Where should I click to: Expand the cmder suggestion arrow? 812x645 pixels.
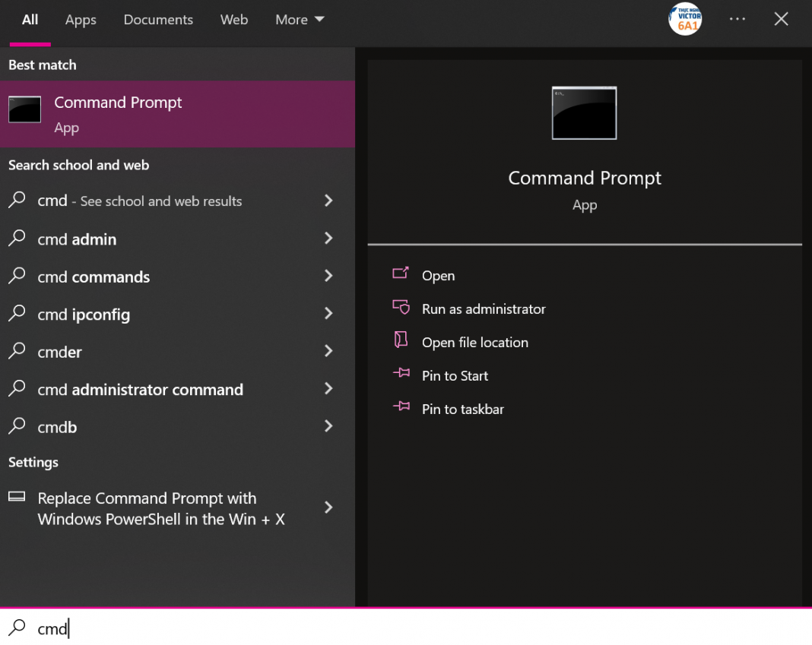[328, 351]
